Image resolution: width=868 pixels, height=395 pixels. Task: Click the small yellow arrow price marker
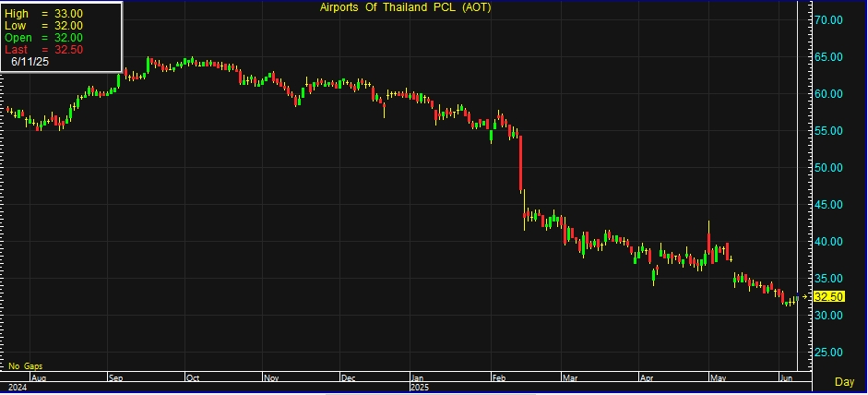[x=805, y=297]
